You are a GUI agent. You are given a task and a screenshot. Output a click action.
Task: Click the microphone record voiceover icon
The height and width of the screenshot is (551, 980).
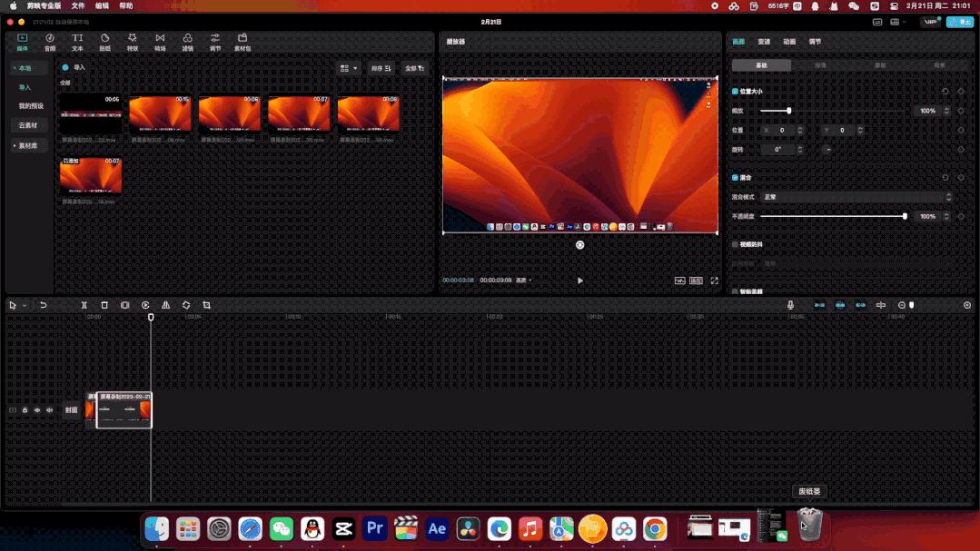(791, 306)
